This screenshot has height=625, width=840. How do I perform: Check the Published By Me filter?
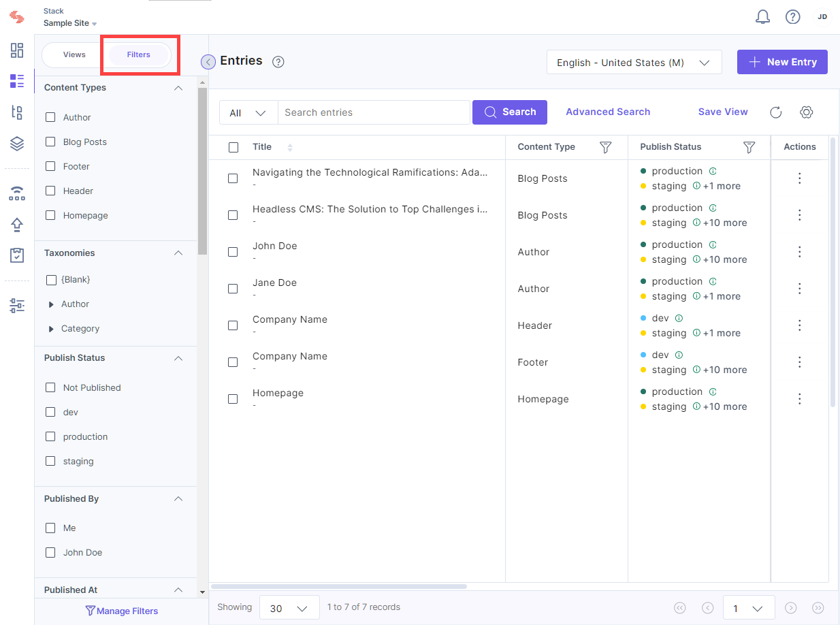50,528
